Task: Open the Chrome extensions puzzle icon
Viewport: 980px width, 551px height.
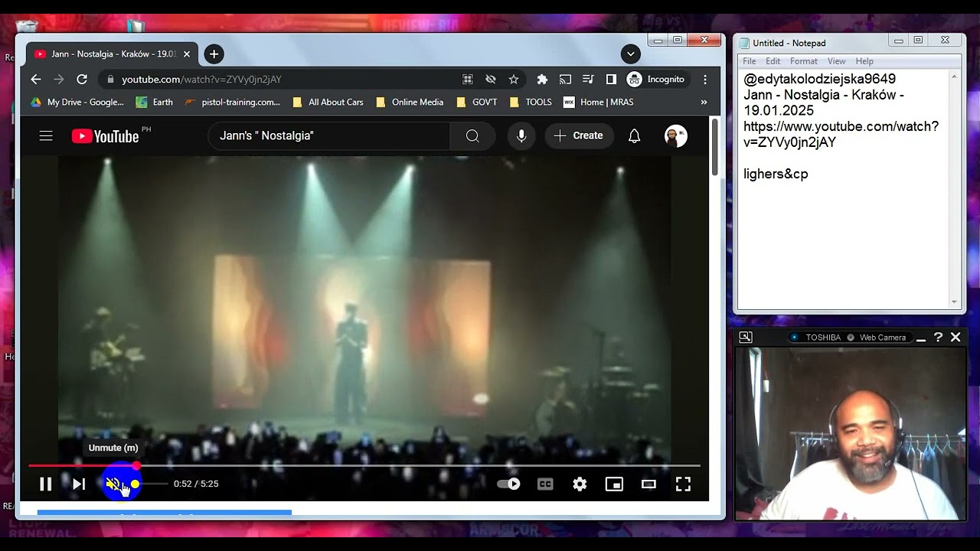Action: [542, 79]
